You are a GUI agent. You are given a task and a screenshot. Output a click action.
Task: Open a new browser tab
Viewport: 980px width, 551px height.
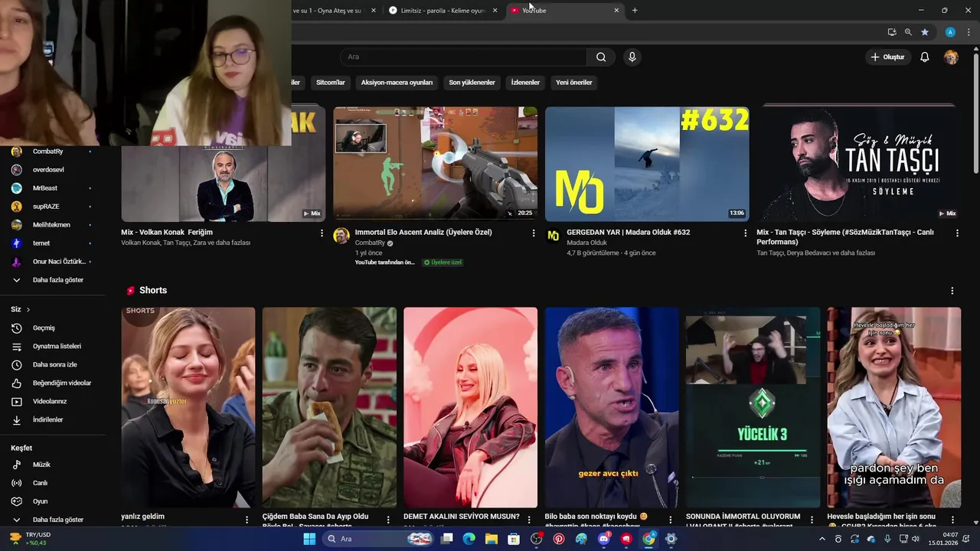click(x=635, y=10)
